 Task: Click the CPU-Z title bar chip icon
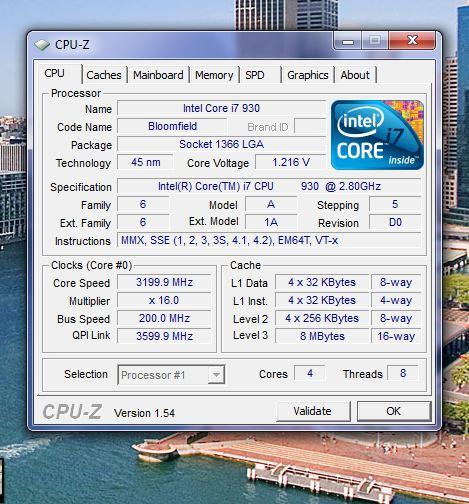click(x=42, y=45)
